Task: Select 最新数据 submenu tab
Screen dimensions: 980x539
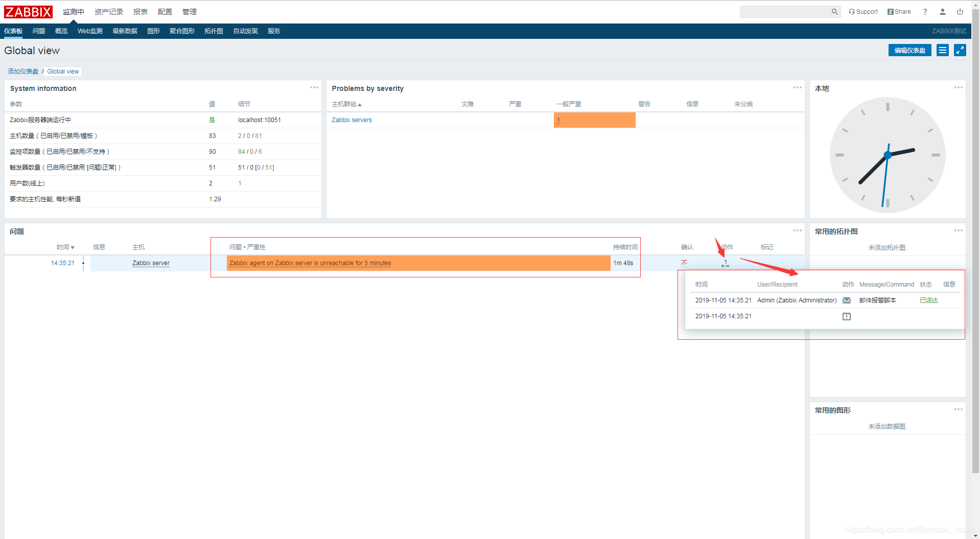Action: (125, 31)
